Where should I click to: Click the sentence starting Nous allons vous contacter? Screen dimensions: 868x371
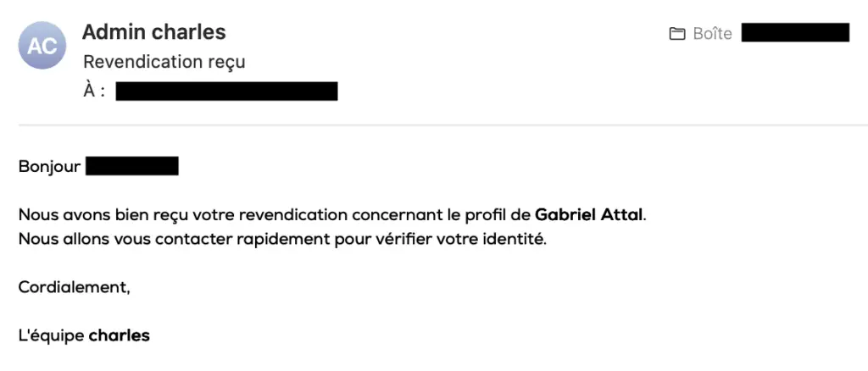(x=282, y=240)
